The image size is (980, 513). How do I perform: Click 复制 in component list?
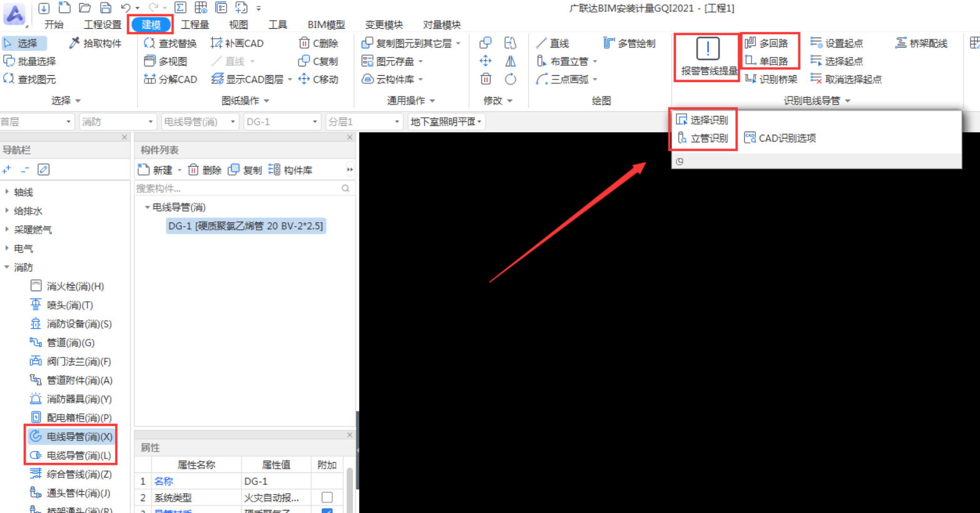pyautogui.click(x=245, y=170)
